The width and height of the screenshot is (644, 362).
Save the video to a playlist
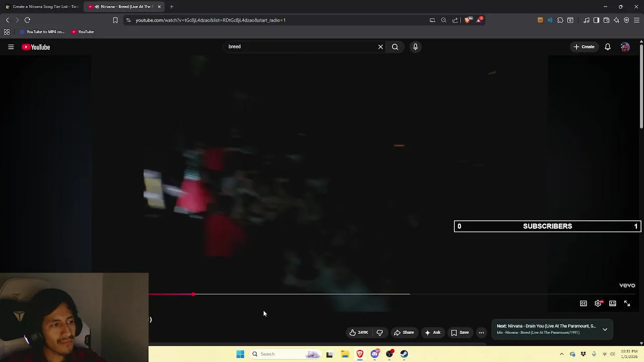tap(460, 332)
